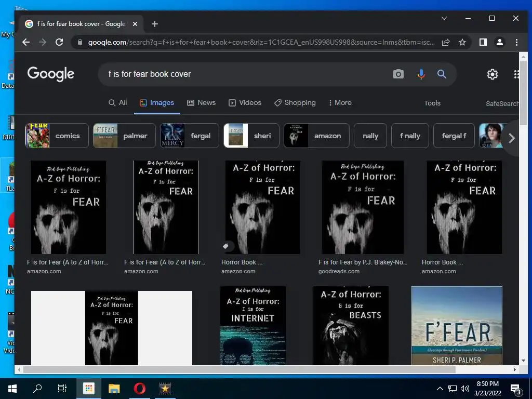Click the horizontal scrollbar at window bottom

click(x=239, y=369)
